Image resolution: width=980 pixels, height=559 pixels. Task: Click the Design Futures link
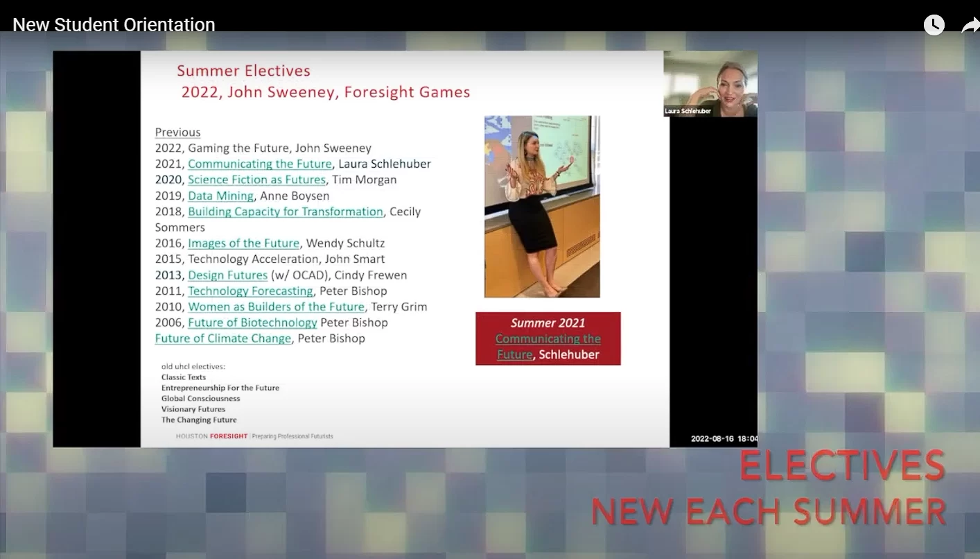click(227, 275)
